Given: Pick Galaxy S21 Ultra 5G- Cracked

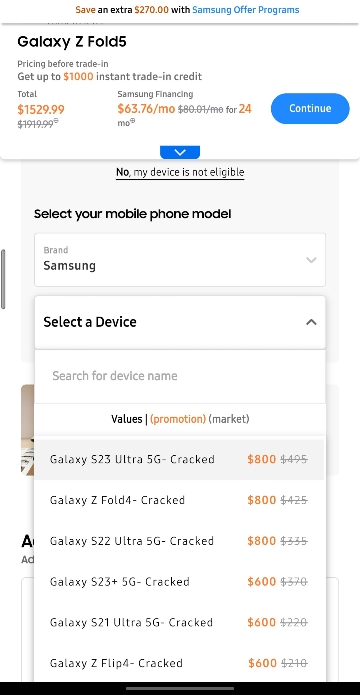Looking at the screenshot, I should pyautogui.click(x=180, y=622).
